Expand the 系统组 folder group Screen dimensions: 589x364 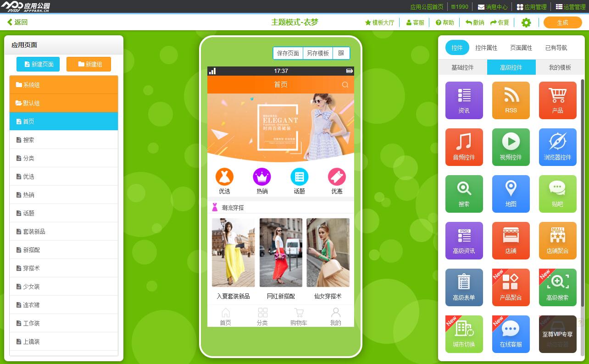(64, 85)
